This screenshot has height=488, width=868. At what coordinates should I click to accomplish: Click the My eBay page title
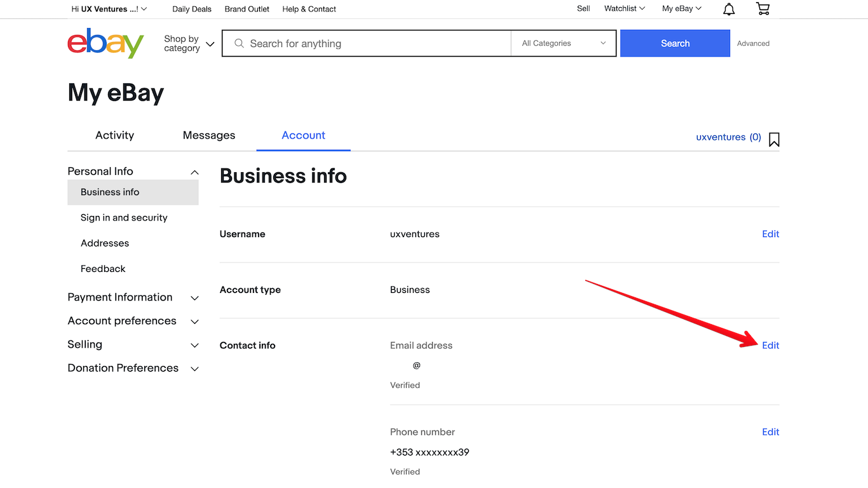116,93
